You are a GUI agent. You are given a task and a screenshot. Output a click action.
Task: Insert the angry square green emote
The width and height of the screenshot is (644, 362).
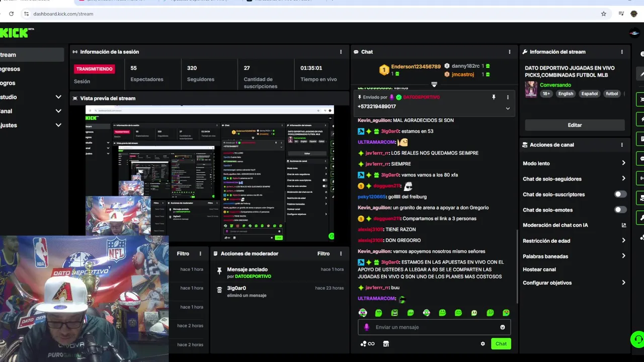coord(394,313)
